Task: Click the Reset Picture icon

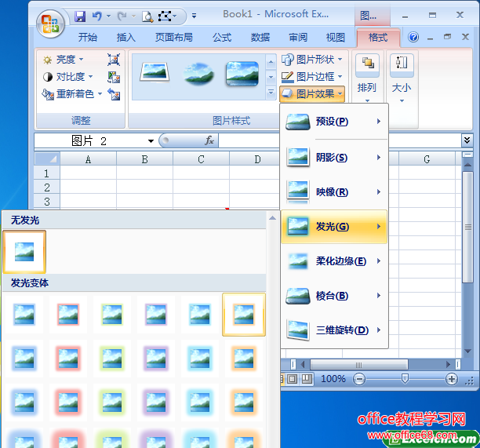Action: click(x=114, y=94)
